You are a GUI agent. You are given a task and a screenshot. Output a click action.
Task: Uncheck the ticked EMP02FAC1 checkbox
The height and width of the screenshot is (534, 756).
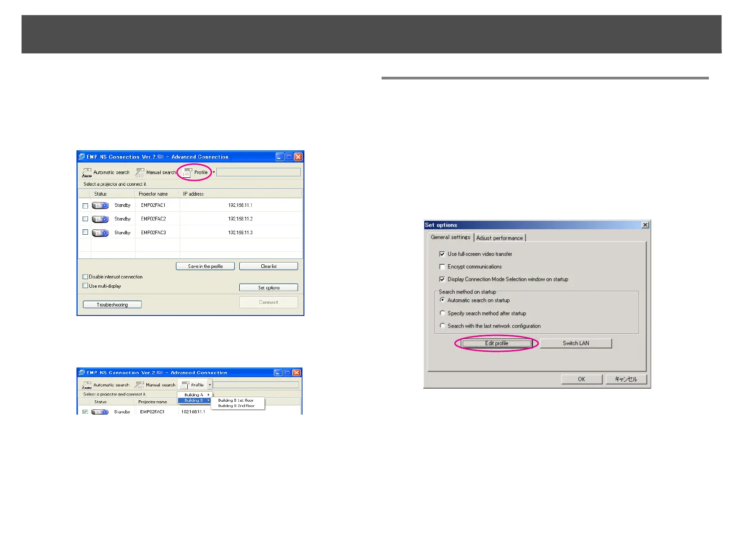(85, 411)
